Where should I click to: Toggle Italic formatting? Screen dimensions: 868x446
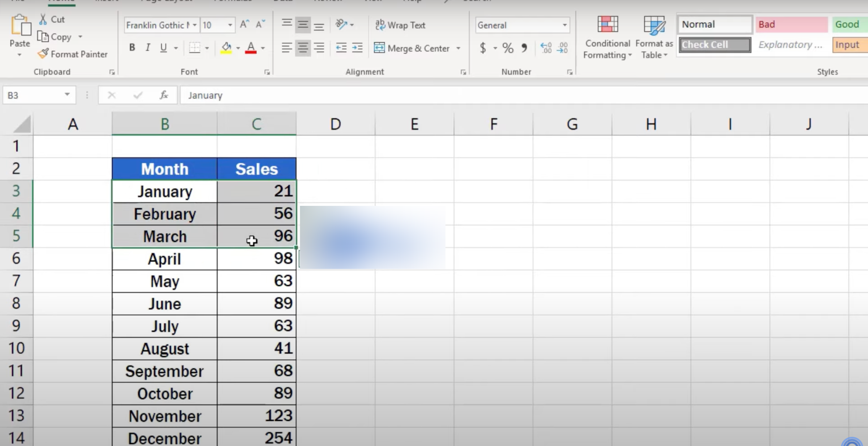(x=148, y=48)
